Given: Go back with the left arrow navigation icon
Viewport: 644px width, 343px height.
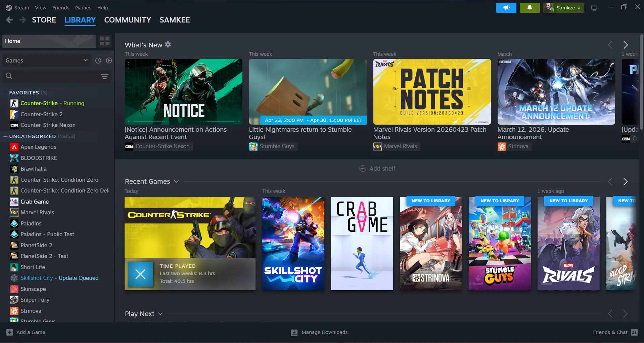Looking at the screenshot, I should pyautogui.click(x=9, y=20).
